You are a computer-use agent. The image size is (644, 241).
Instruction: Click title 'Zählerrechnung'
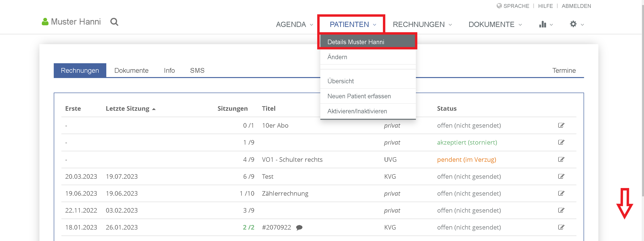(285, 194)
